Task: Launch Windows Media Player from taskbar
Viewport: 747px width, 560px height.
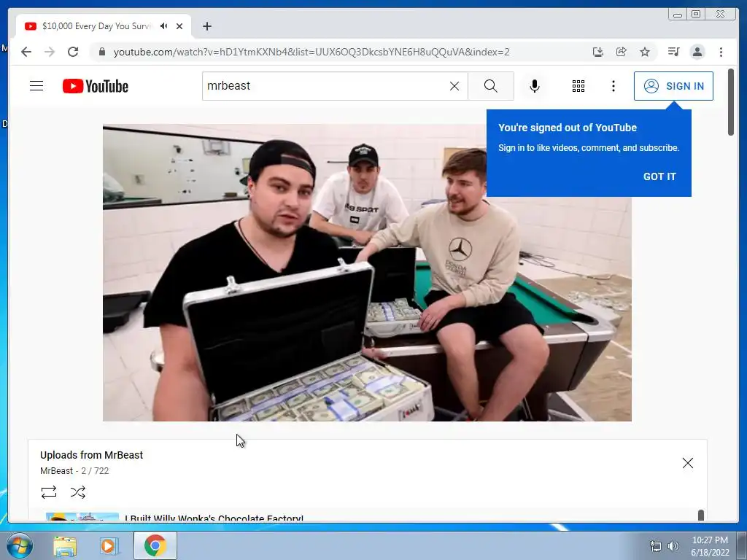Action: (x=109, y=545)
